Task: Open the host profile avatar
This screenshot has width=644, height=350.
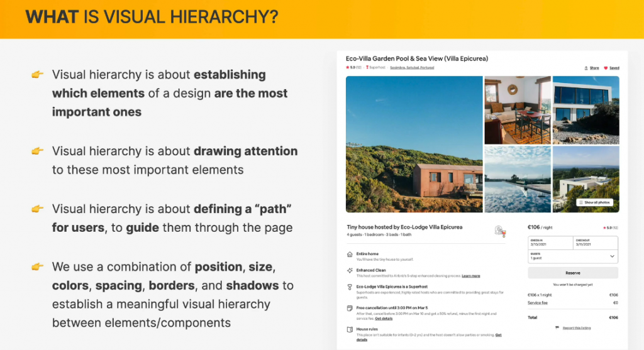Action: pyautogui.click(x=500, y=231)
